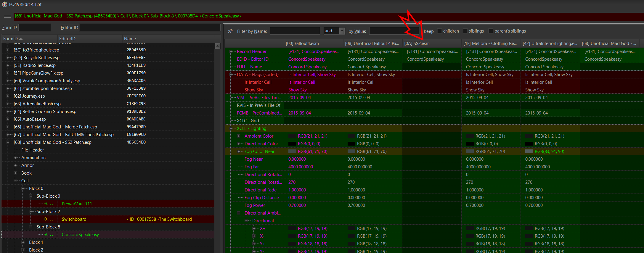Enable the Keep children checkbox
Image resolution: width=644 pixels, height=253 pixels.
click(x=440, y=31)
